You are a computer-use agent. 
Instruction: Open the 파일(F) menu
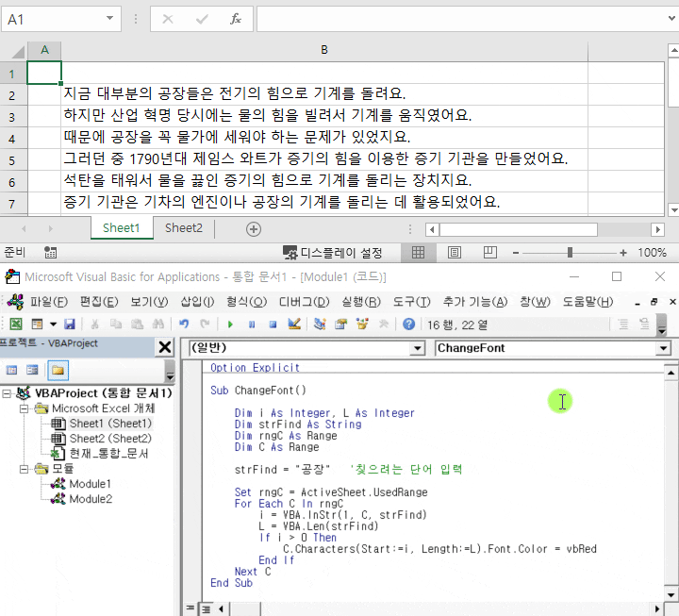[49, 302]
